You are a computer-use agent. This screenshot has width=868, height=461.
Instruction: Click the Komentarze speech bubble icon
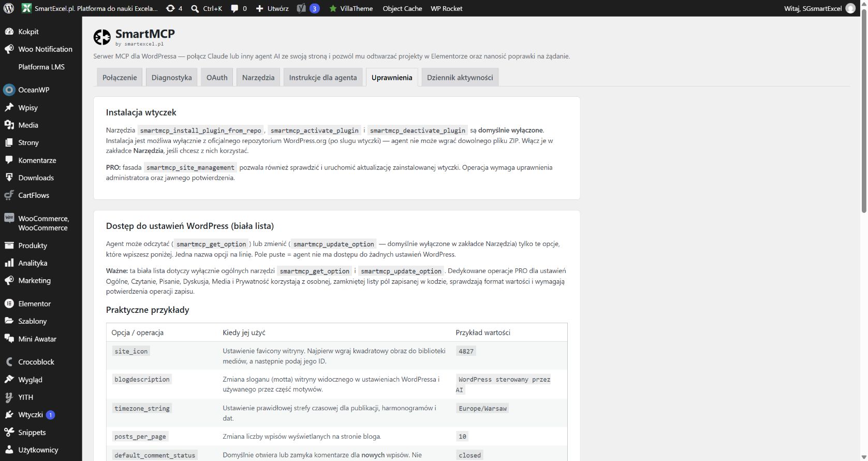click(9, 161)
